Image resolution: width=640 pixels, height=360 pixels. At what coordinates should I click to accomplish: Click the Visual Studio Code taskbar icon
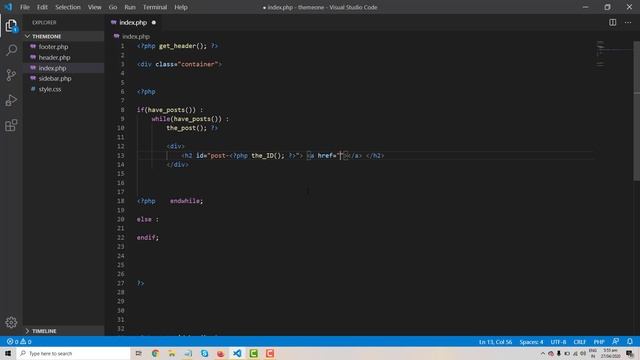point(237,353)
